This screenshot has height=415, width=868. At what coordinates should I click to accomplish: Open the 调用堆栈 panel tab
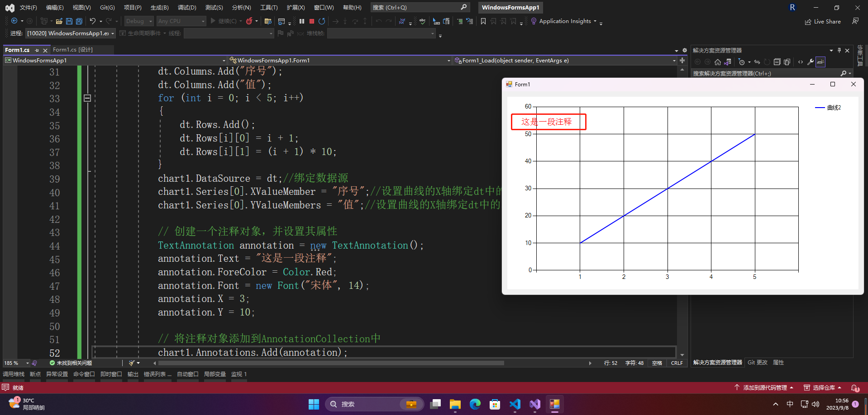coord(14,374)
